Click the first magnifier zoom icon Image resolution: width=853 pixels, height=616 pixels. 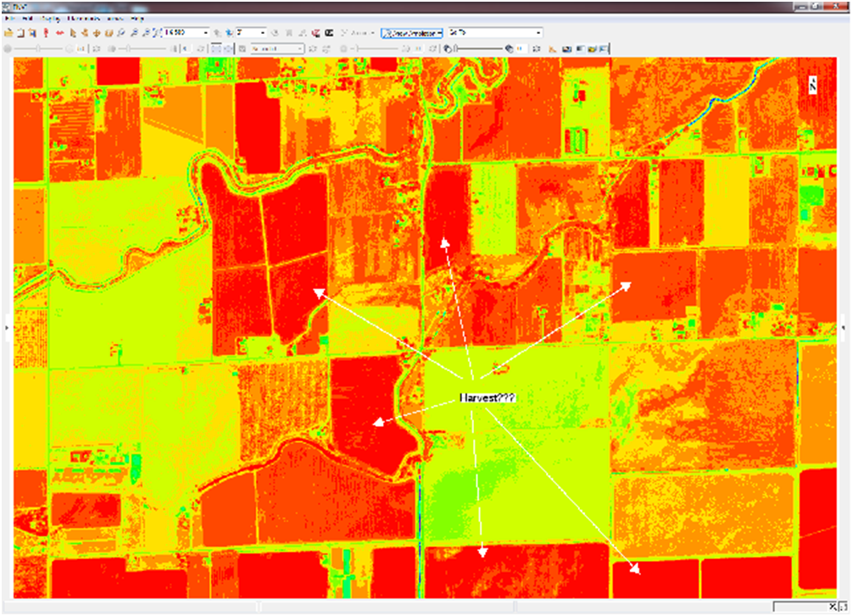point(123,33)
